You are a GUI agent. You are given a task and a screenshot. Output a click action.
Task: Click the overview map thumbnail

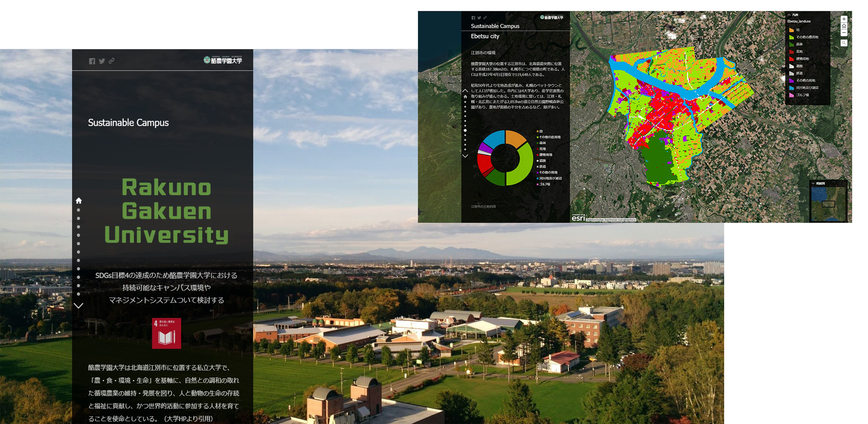pyautogui.click(x=829, y=204)
